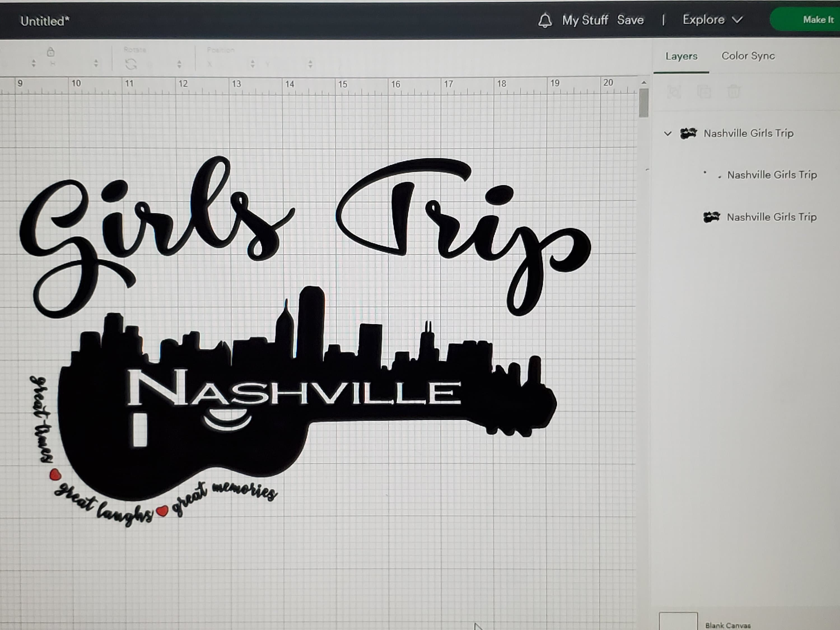Open the Layers tab

681,56
